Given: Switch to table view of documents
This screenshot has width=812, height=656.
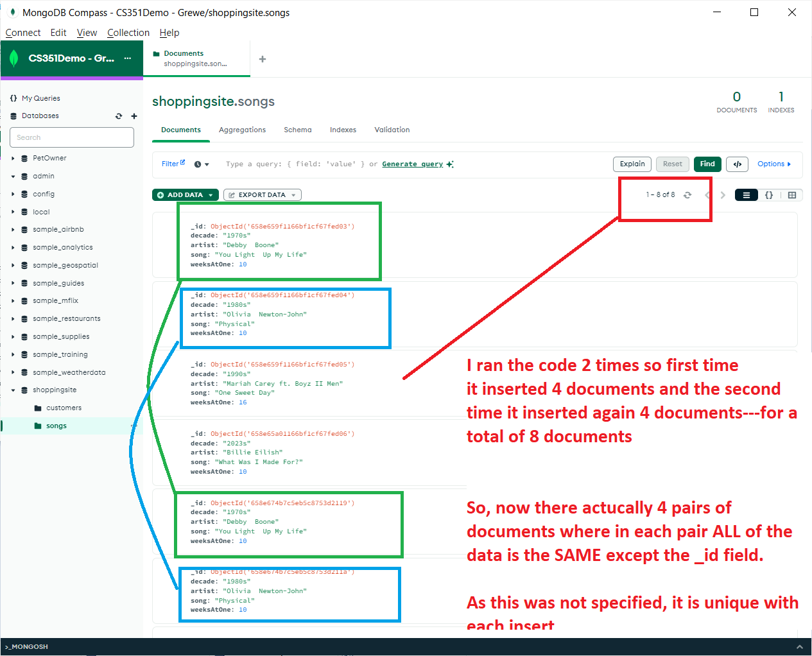Looking at the screenshot, I should 792,195.
